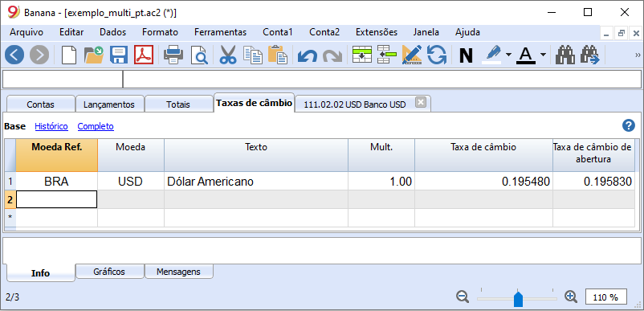Click the blue help question mark icon
Screen dimensions: 644x311
tap(629, 125)
